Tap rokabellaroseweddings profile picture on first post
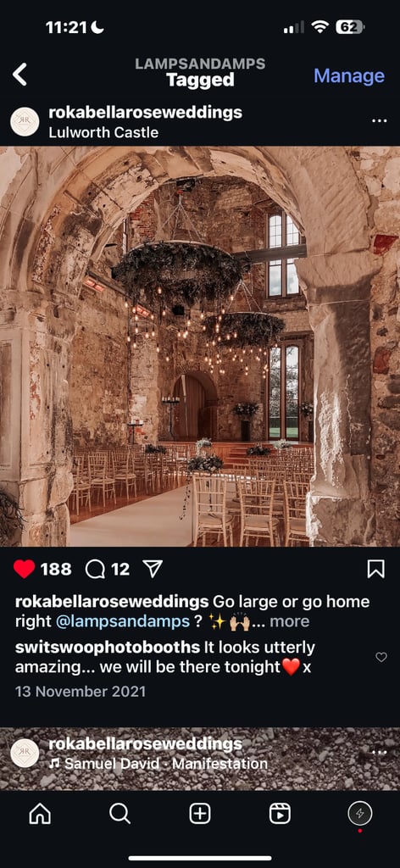 pyautogui.click(x=25, y=122)
